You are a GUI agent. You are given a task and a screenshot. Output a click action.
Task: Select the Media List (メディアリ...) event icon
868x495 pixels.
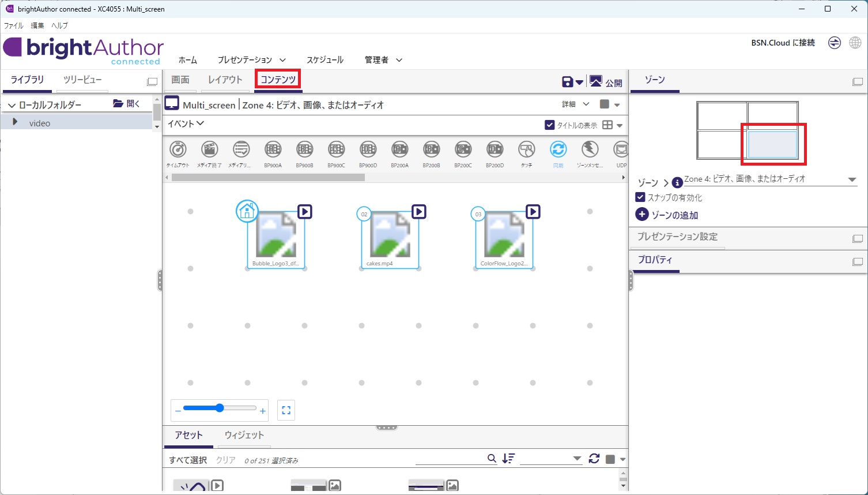coord(241,149)
